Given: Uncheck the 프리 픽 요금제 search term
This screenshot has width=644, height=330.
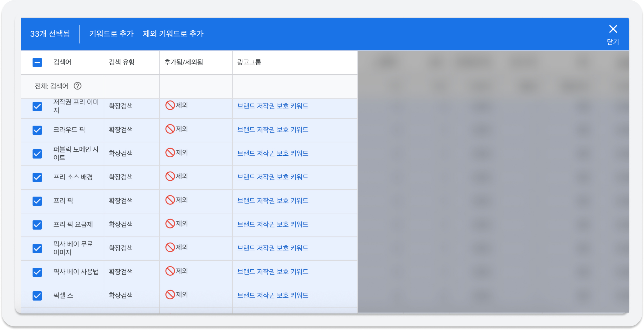Looking at the screenshot, I should [37, 224].
